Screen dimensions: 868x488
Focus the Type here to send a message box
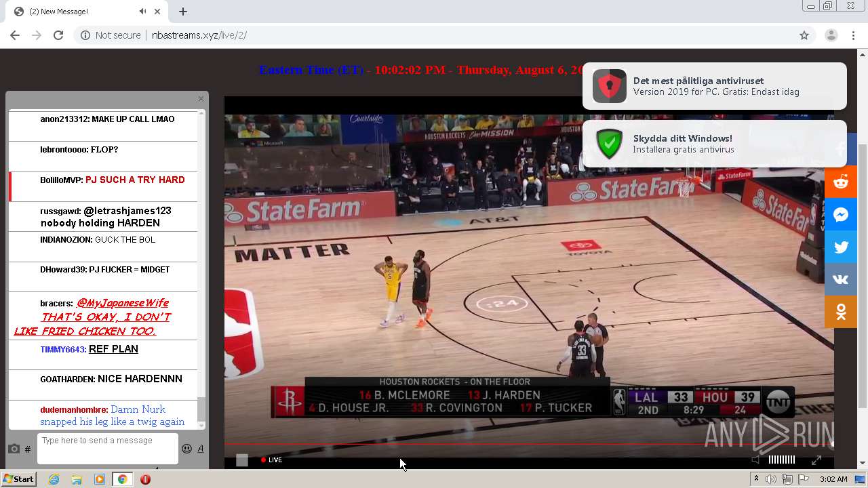click(x=108, y=449)
